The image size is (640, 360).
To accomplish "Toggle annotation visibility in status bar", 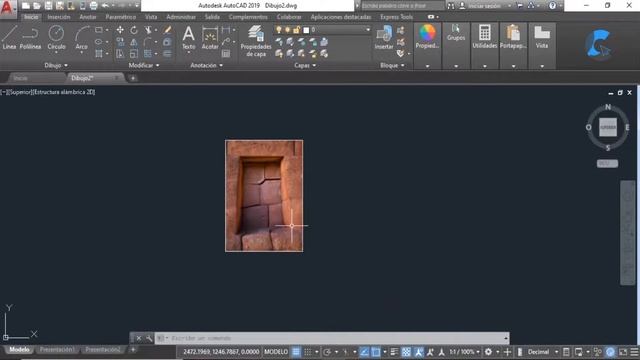I will pos(418,352).
